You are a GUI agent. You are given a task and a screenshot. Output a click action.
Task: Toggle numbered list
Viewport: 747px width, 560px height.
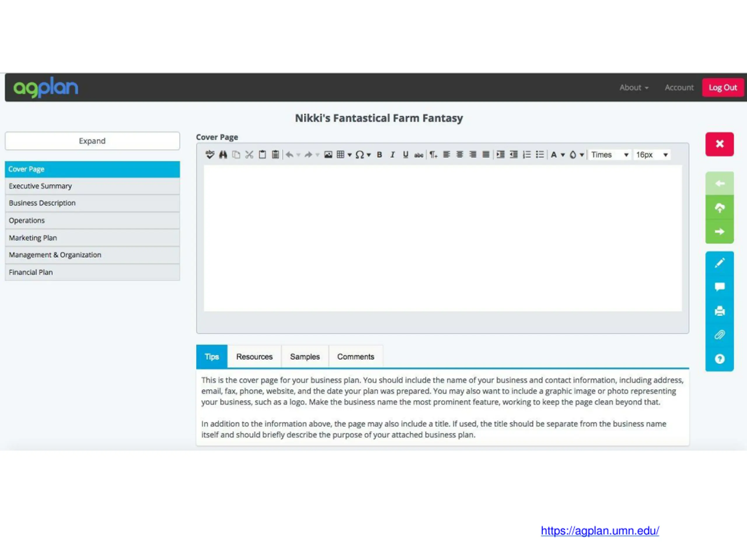527,155
